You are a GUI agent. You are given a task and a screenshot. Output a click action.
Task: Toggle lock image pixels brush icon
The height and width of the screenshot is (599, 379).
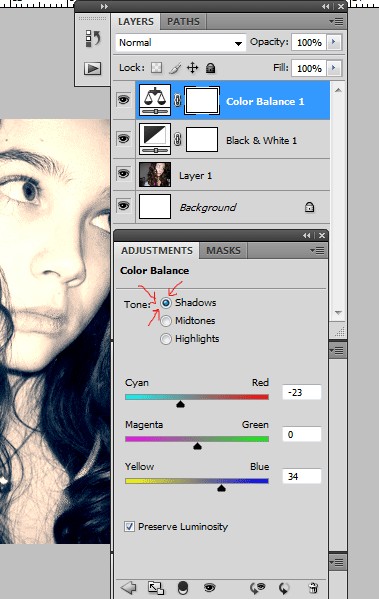point(175,68)
